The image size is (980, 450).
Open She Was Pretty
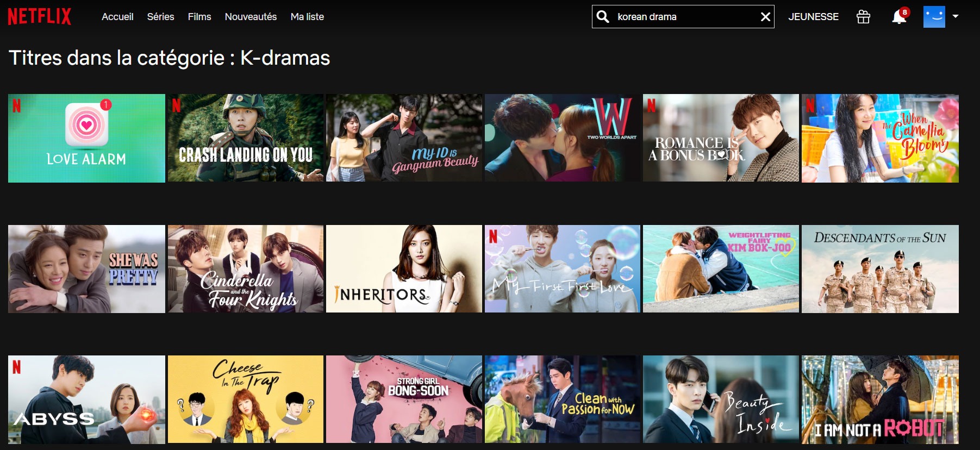pos(86,269)
